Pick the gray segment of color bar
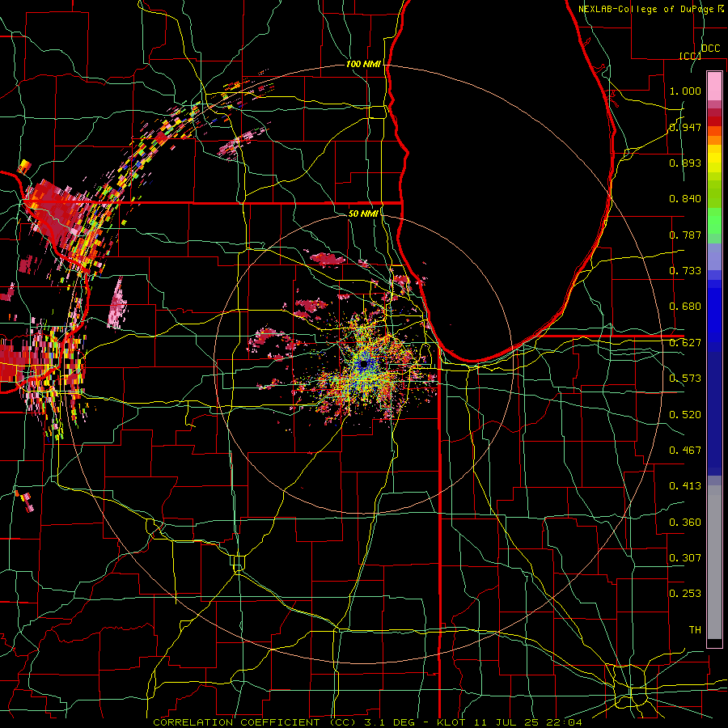 (714, 562)
